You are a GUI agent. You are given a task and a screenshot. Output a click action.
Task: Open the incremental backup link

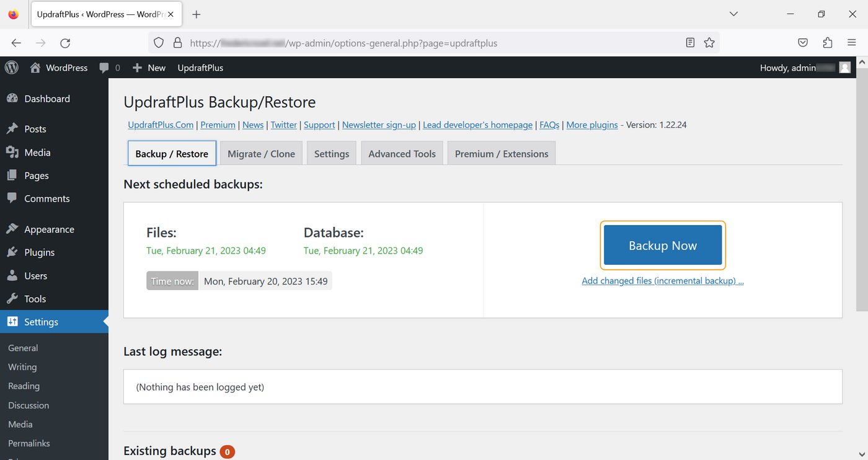662,280
